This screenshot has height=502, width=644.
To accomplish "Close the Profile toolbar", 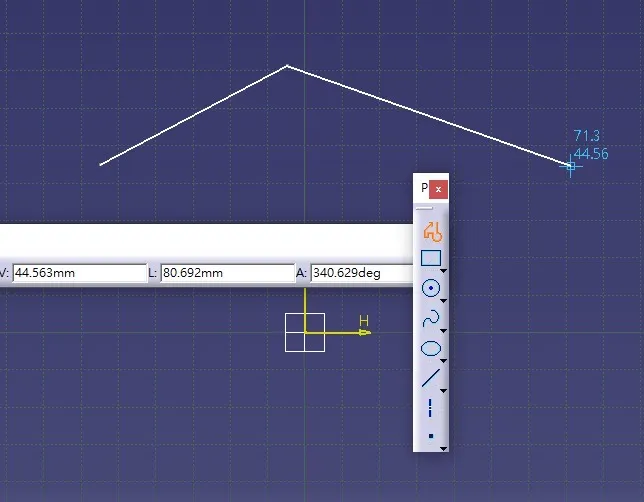I will 438,189.
